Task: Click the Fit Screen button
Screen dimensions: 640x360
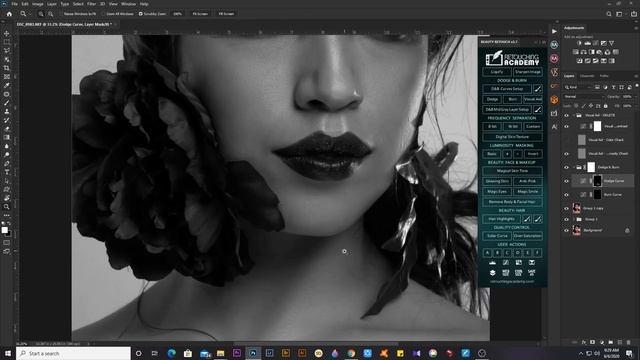Action: point(200,14)
